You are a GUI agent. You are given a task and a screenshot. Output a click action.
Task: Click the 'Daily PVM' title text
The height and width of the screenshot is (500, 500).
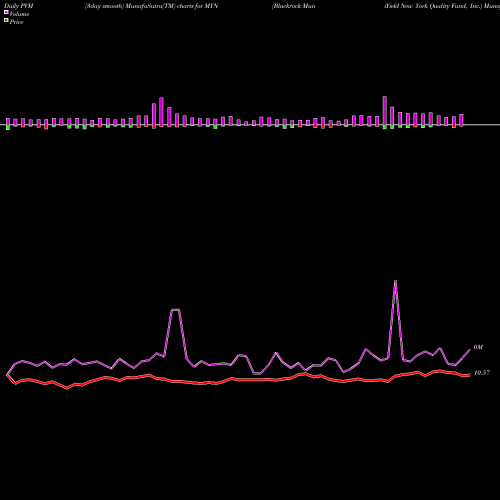[x=19, y=6]
